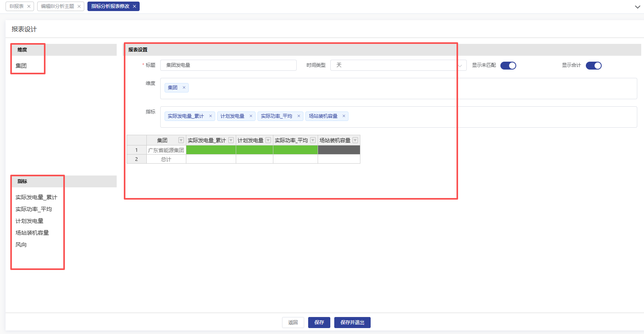The image size is (644, 334).
Task: Remove the 集团 dimension tag
Action: pyautogui.click(x=184, y=88)
